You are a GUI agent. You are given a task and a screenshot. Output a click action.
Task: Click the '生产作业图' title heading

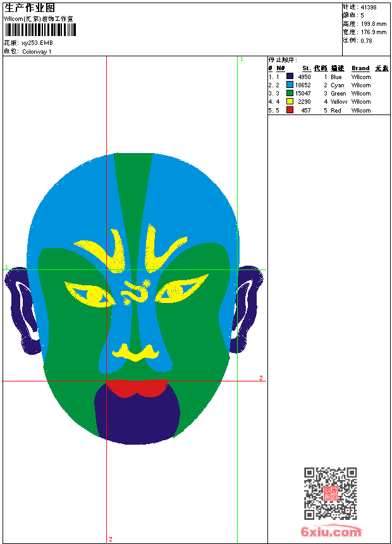(30, 8)
